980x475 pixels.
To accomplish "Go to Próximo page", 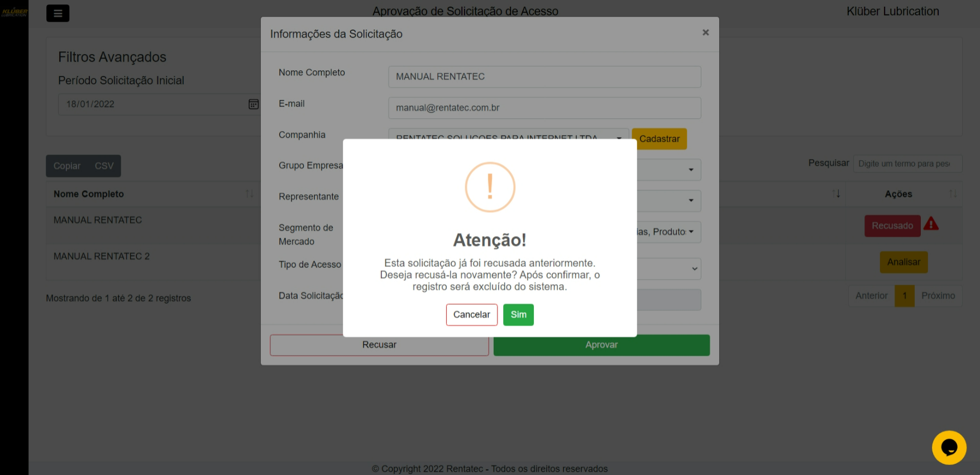I will tap(938, 296).
